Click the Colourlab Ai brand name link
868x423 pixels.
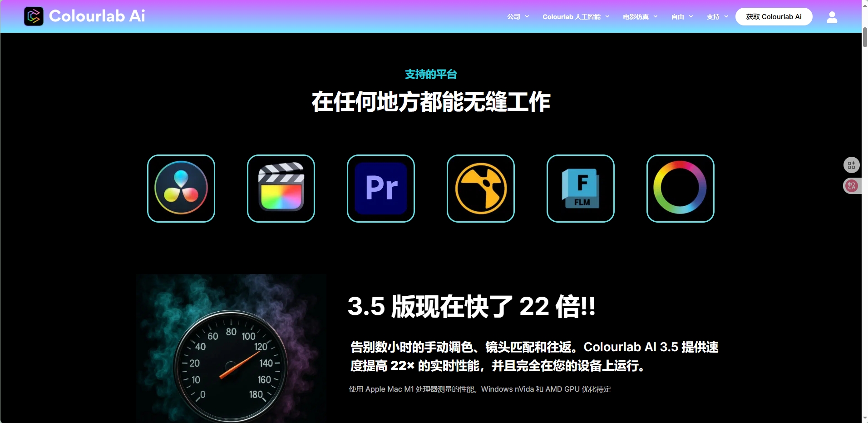coord(97,16)
